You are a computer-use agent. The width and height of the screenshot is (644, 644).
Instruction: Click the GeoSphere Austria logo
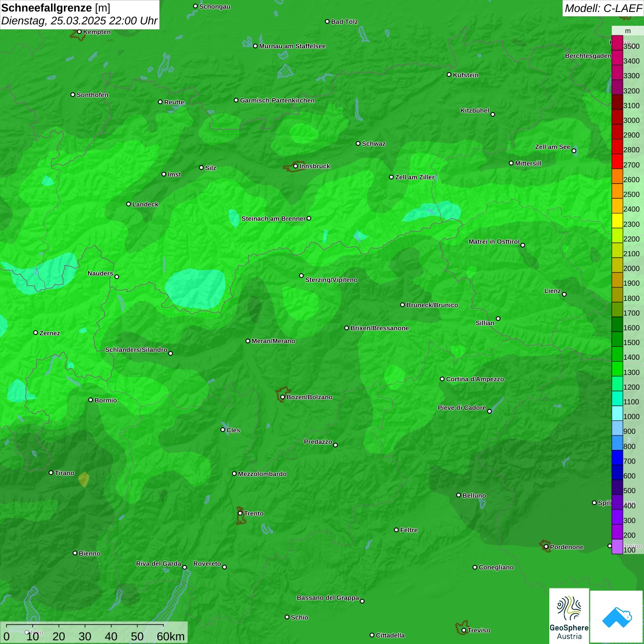tap(569, 616)
